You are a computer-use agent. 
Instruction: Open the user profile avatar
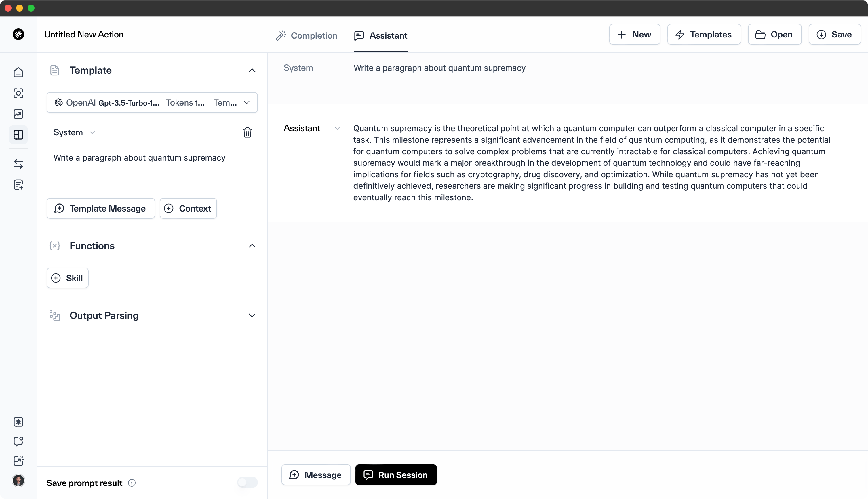click(18, 481)
